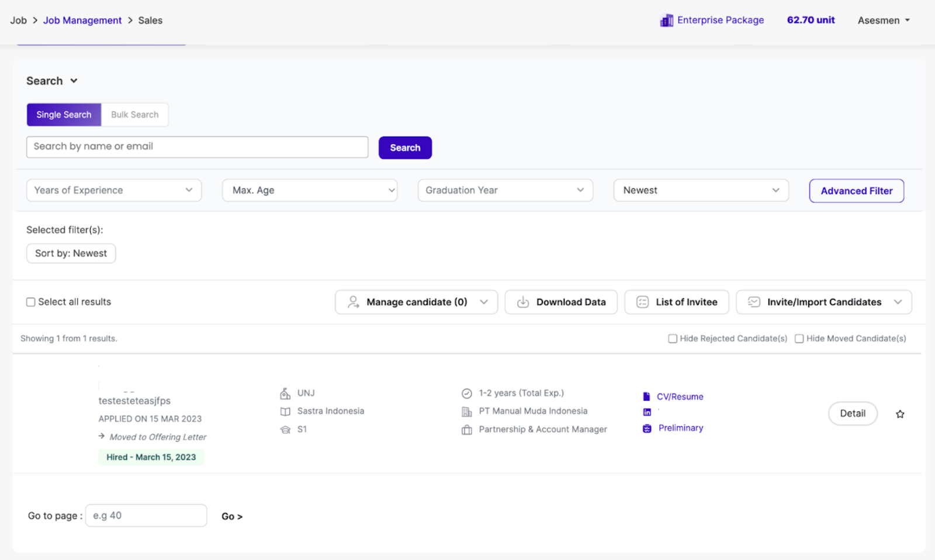Click the download icon in Download Data
This screenshot has height=560, width=935.
click(523, 302)
